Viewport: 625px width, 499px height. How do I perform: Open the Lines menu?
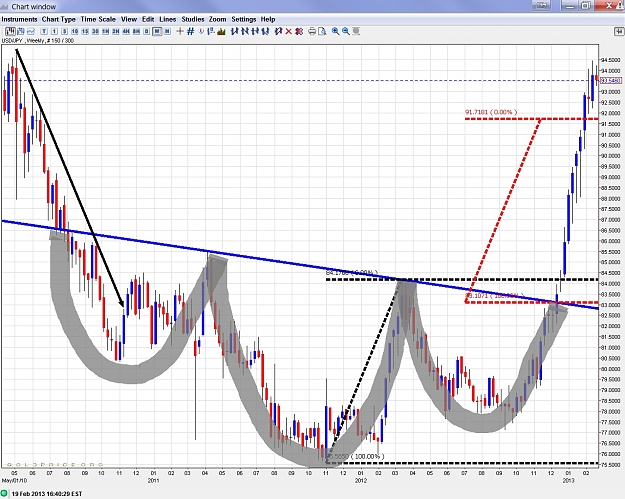point(167,19)
